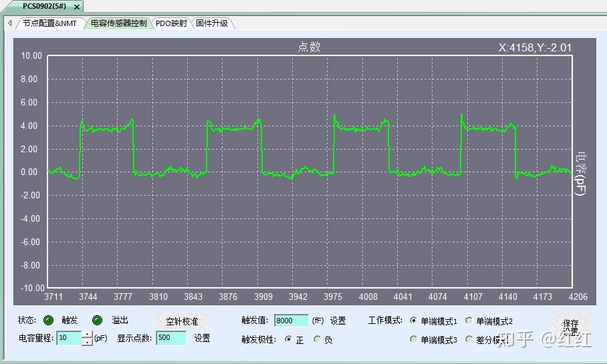Click the 电容量程 value field

[69, 338]
